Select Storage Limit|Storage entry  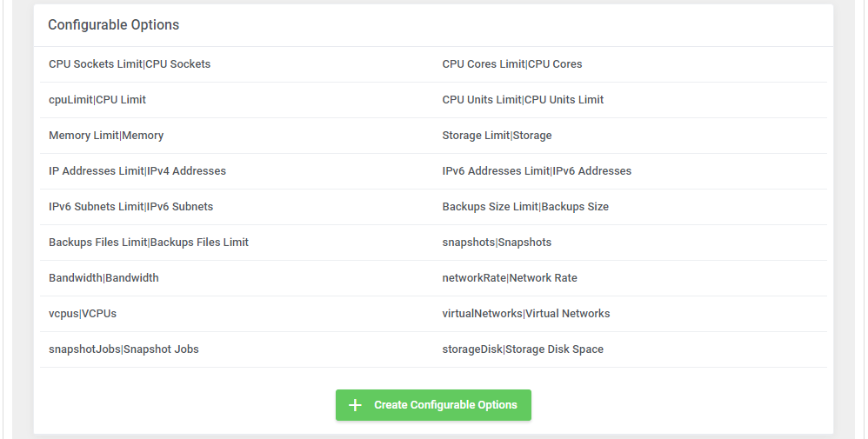[497, 136]
